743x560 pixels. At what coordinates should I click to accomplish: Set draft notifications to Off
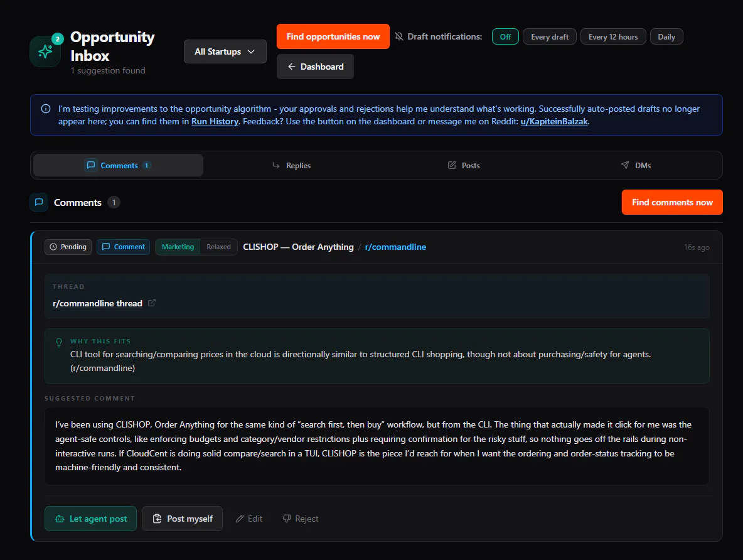[x=505, y=36]
